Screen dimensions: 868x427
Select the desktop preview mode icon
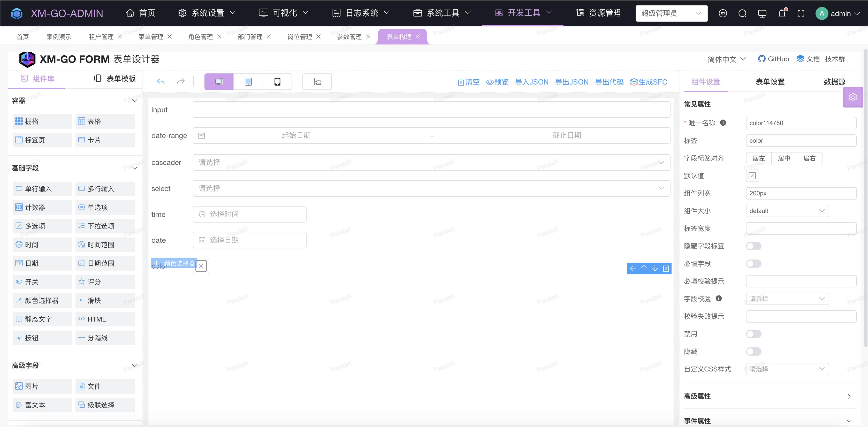click(x=219, y=82)
